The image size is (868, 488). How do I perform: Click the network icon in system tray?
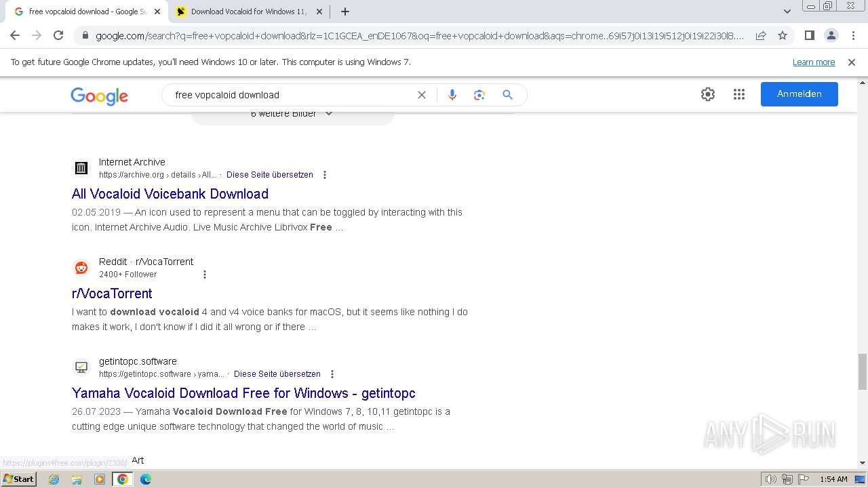787,479
